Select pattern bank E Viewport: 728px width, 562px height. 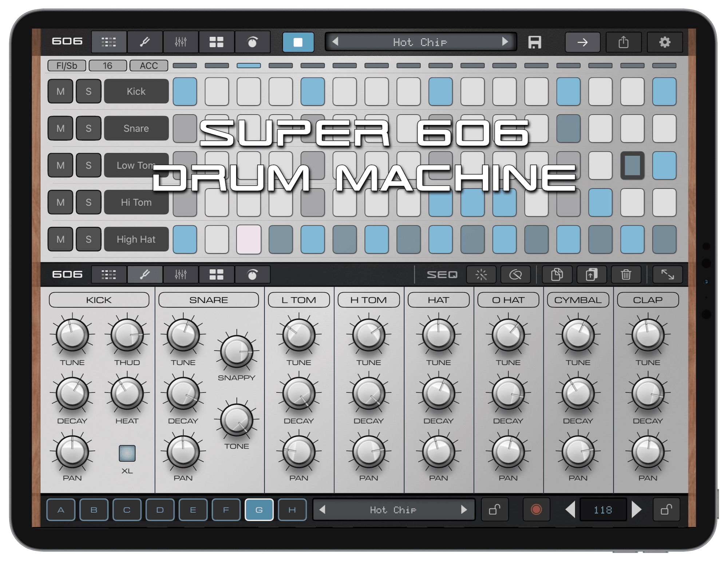pyautogui.click(x=193, y=510)
